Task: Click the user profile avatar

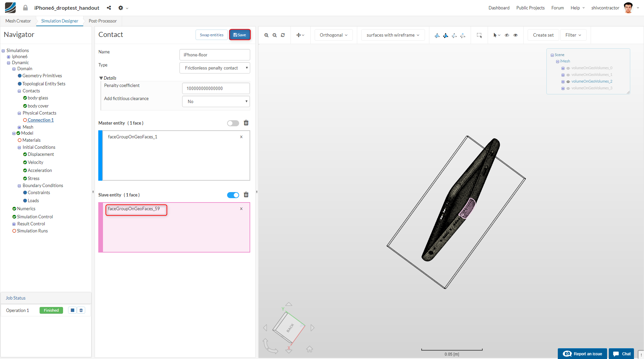Action: pyautogui.click(x=628, y=8)
